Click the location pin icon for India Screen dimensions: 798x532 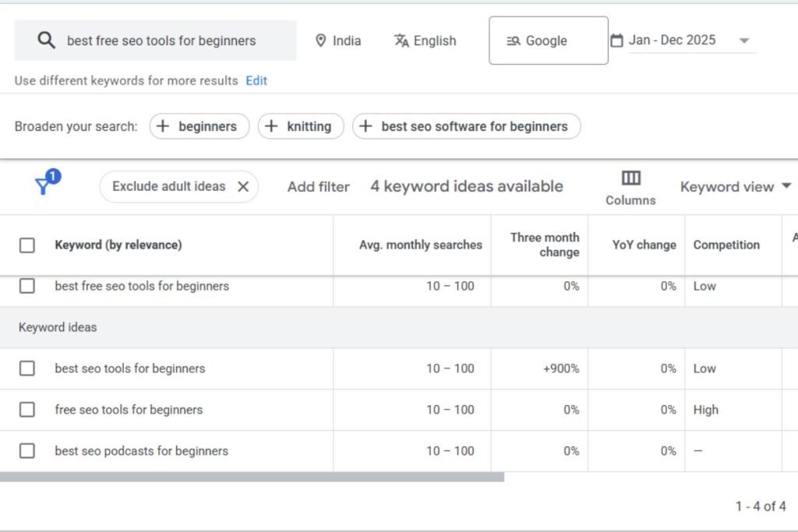pos(322,40)
